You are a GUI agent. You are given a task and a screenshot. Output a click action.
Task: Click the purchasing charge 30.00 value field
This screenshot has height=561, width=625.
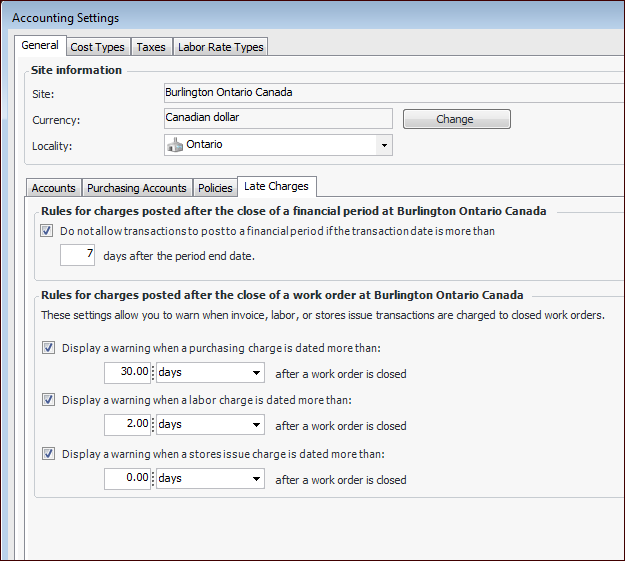tap(127, 372)
